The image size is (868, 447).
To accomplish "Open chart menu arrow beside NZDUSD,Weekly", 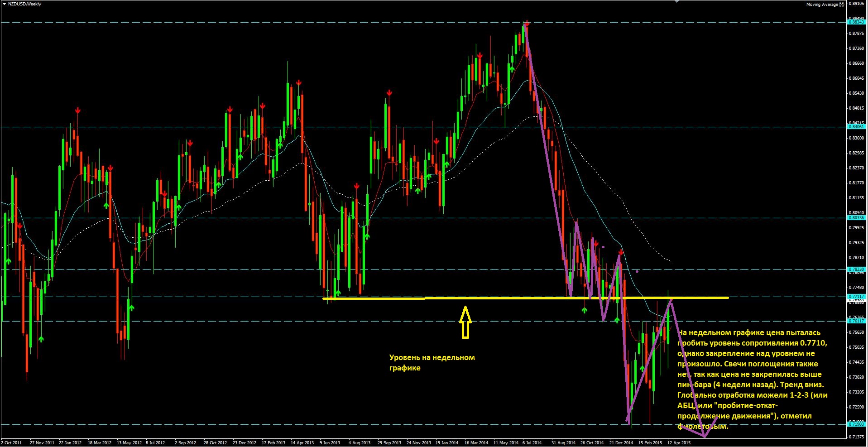I will pos(4,4).
